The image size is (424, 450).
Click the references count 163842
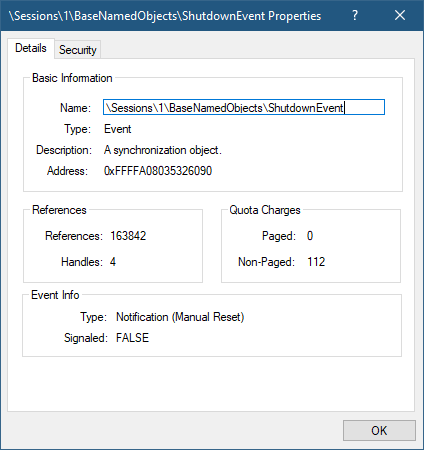(128, 236)
